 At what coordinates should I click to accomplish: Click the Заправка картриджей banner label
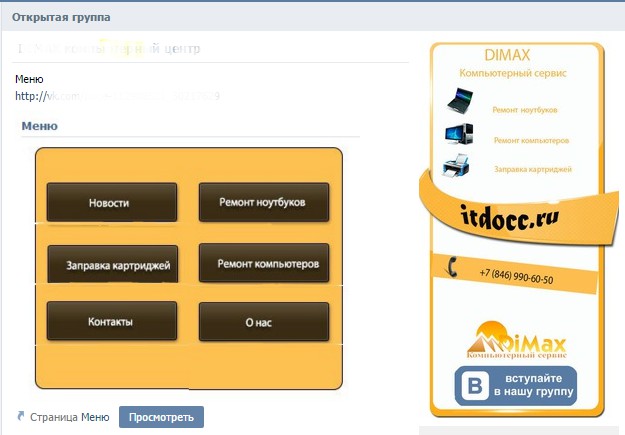[533, 169]
